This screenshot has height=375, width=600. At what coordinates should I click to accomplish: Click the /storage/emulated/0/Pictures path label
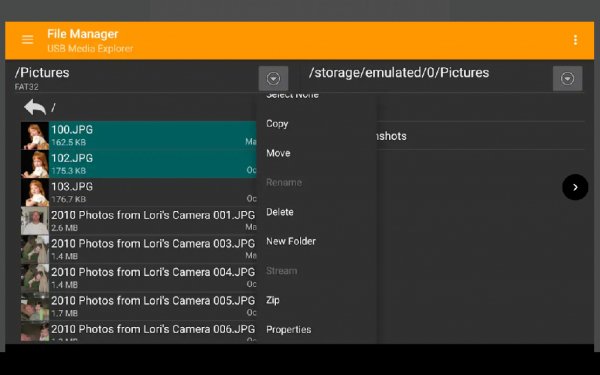click(399, 73)
